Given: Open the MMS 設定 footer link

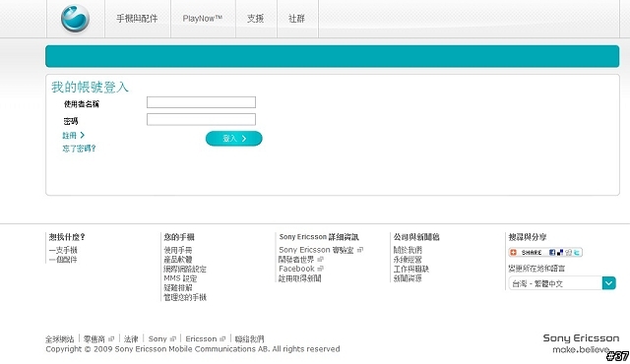Looking at the screenshot, I should pyautogui.click(x=180, y=278).
